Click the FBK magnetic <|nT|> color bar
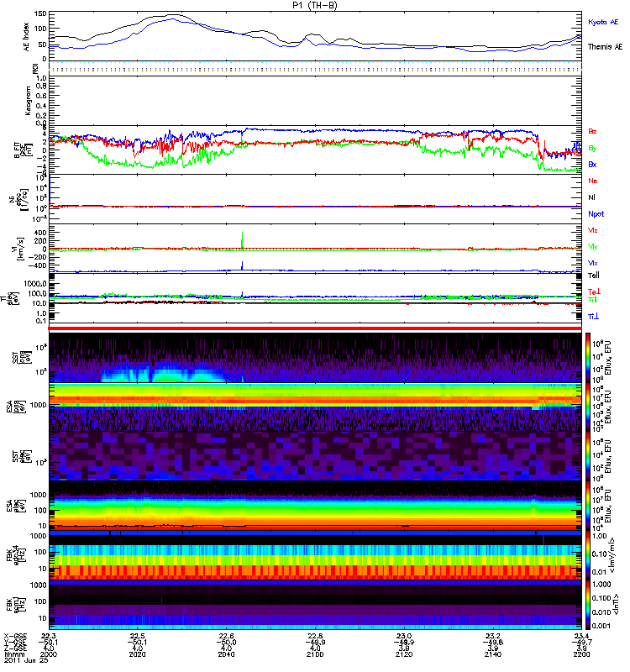This screenshot has height=672, width=630. [588, 605]
